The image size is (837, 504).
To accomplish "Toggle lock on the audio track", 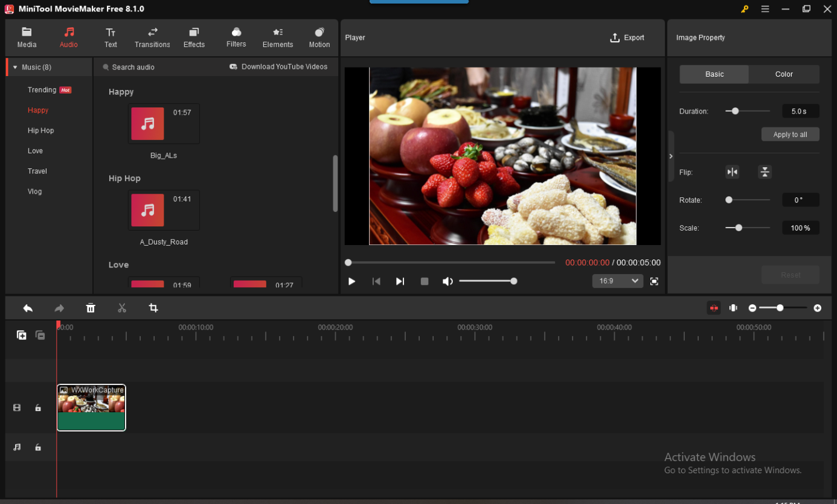I will click(x=38, y=447).
